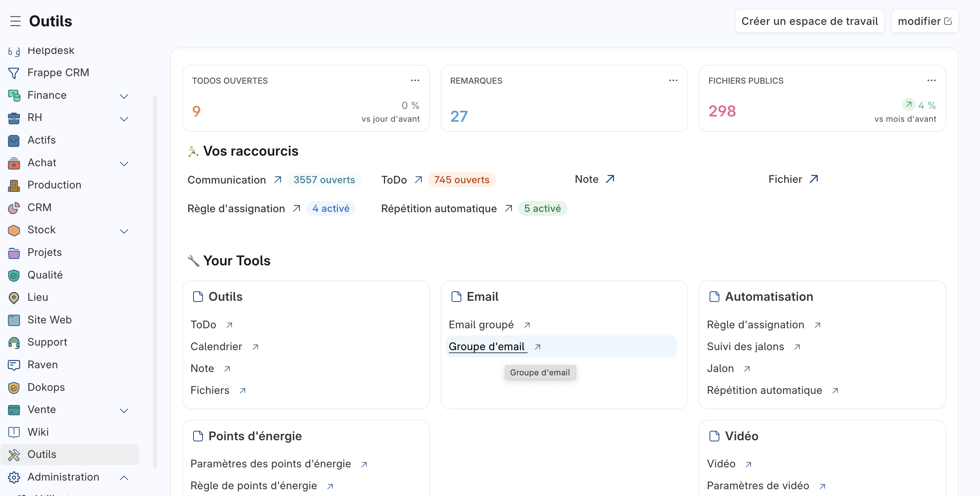Click the Actifs module icon
Viewport: 980px width, 496px height.
pos(14,140)
